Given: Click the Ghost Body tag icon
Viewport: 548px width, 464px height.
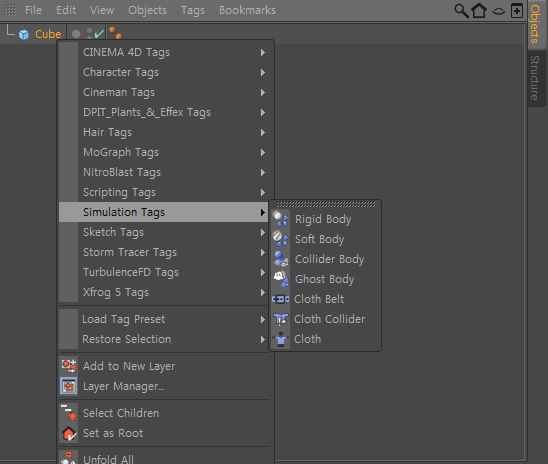Looking at the screenshot, I should [281, 279].
